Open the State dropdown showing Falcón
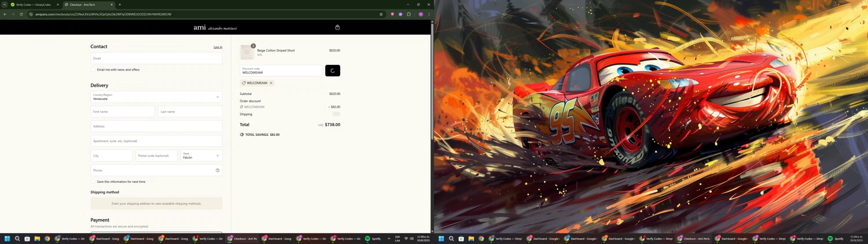Viewport: 868px width, 244px height. coord(201,156)
